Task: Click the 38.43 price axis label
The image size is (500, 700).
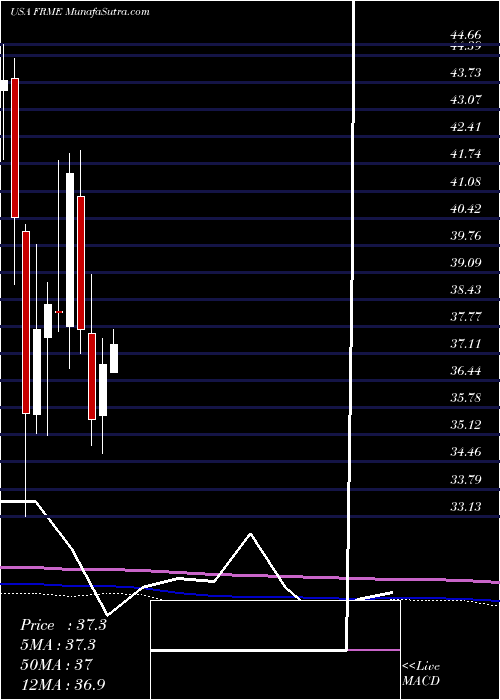Action: 466,290
